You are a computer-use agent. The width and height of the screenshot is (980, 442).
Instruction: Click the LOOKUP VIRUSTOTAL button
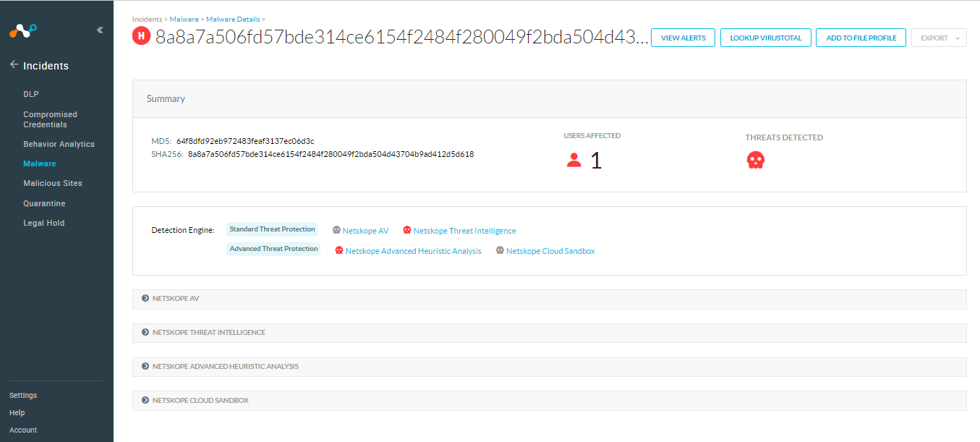pos(765,37)
